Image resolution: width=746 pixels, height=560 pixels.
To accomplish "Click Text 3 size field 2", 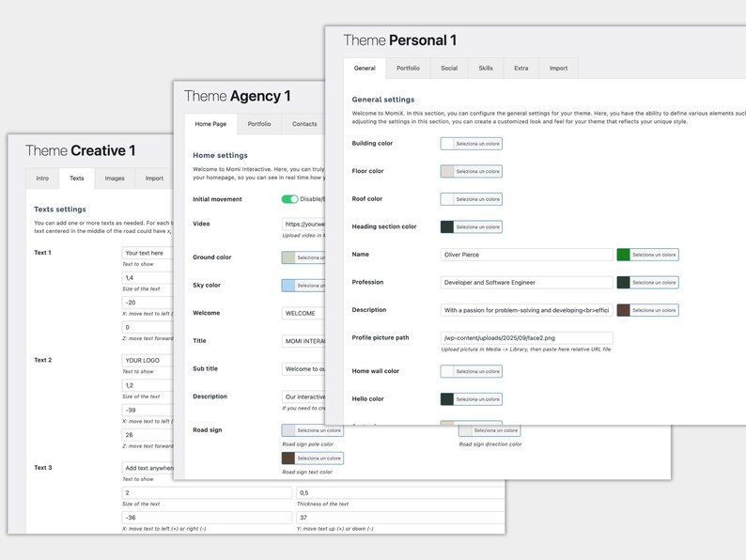I will click(x=207, y=493).
